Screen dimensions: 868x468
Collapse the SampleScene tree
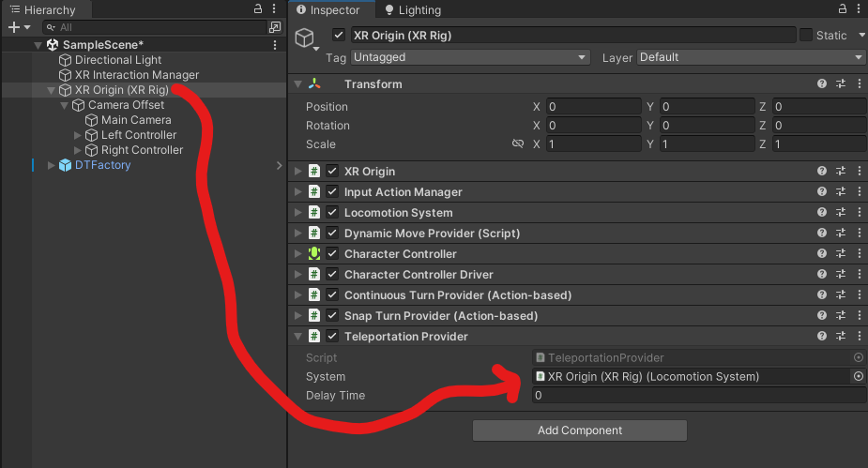click(38, 45)
